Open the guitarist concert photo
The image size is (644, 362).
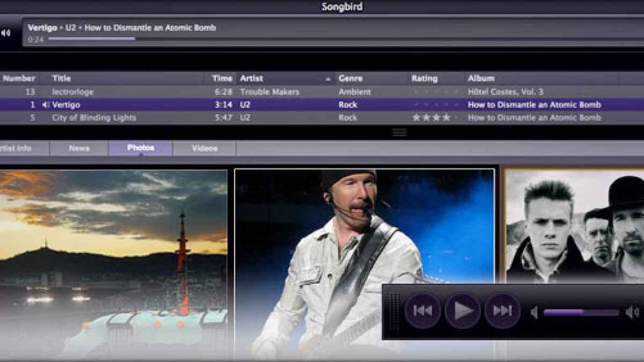click(x=364, y=264)
